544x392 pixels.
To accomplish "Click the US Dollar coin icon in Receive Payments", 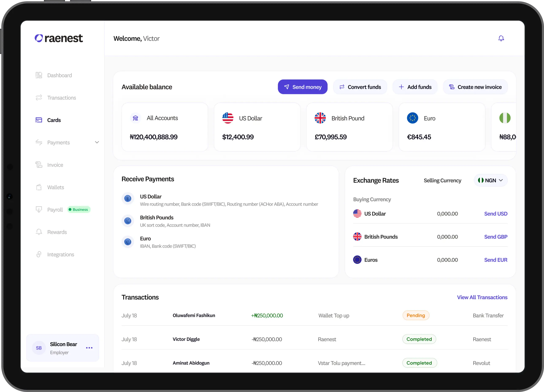I will [128, 199].
